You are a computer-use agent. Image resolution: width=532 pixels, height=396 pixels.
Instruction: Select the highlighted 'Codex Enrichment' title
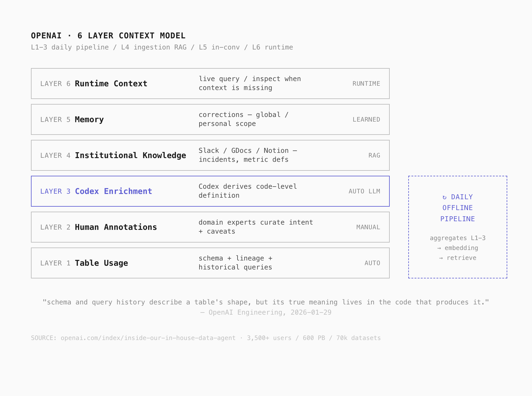click(x=114, y=191)
